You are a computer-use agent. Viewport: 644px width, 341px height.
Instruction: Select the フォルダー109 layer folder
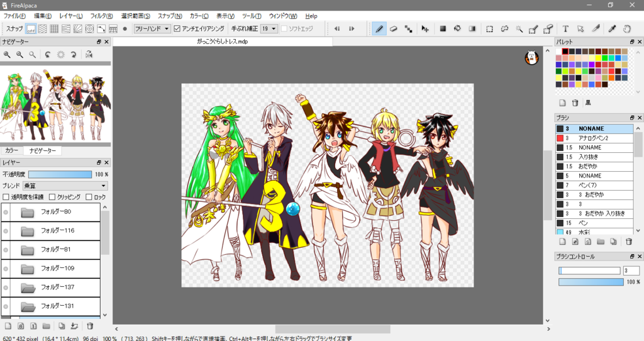click(x=50, y=269)
